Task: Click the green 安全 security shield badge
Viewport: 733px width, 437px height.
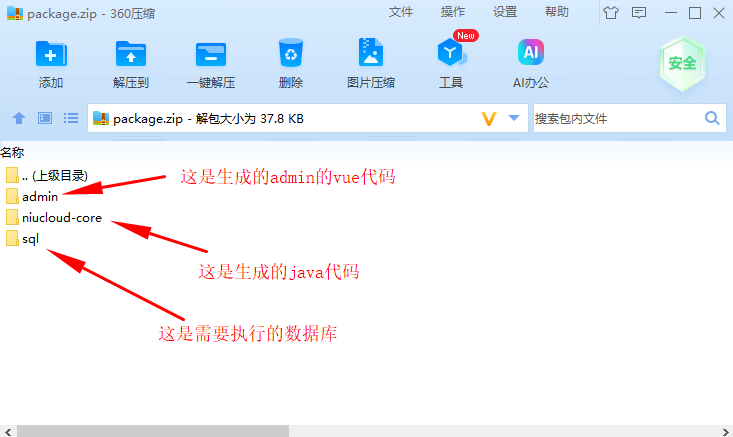Action: 682,63
